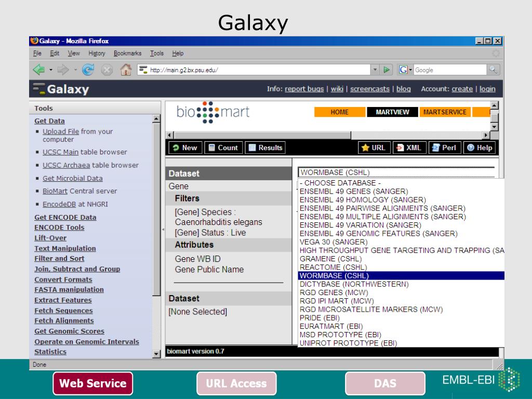Click the login link
The width and height of the screenshot is (532, 399).
click(x=487, y=89)
